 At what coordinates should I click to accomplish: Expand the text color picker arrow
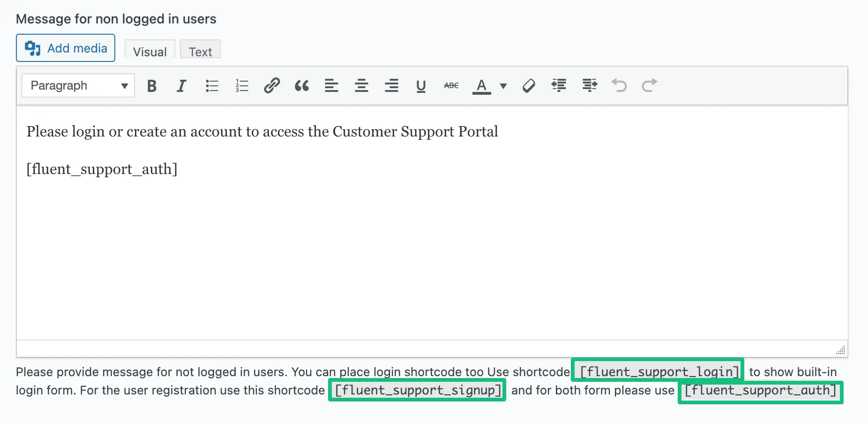[x=503, y=86]
